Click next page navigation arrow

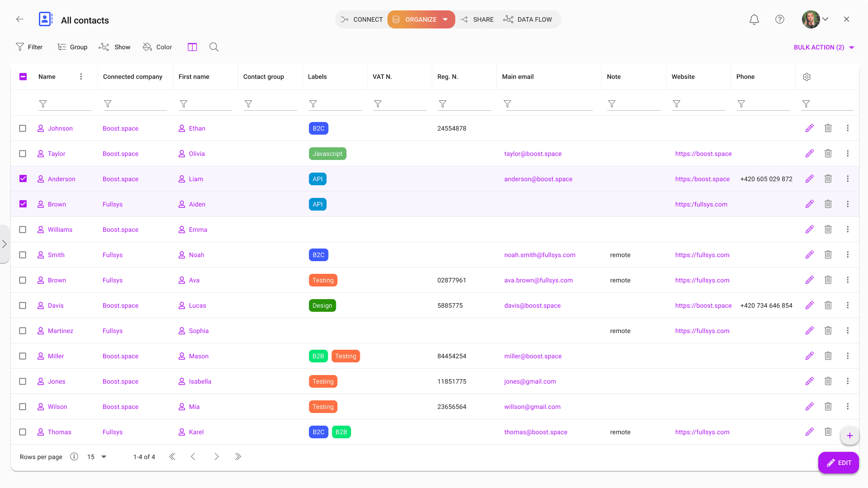[x=217, y=456]
